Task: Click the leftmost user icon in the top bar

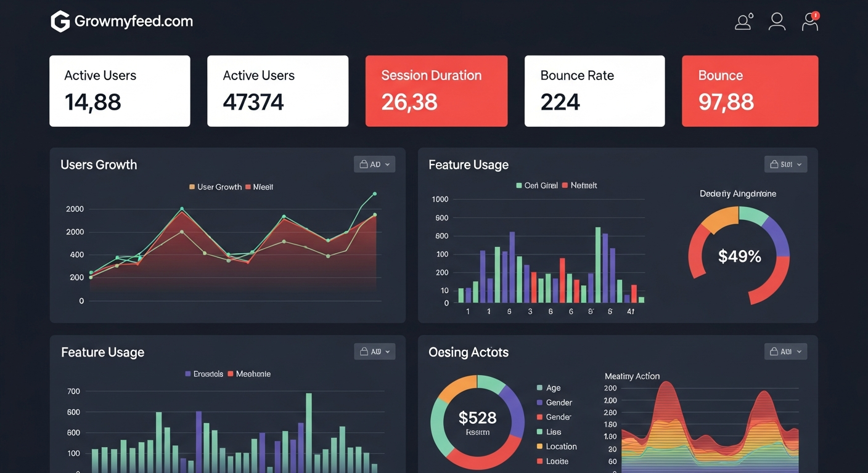Action: tap(743, 22)
